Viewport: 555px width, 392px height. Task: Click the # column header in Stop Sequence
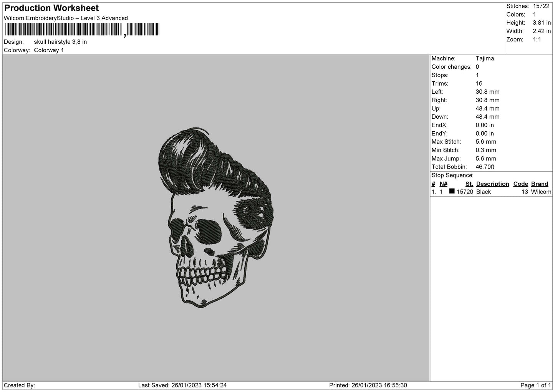433,184
